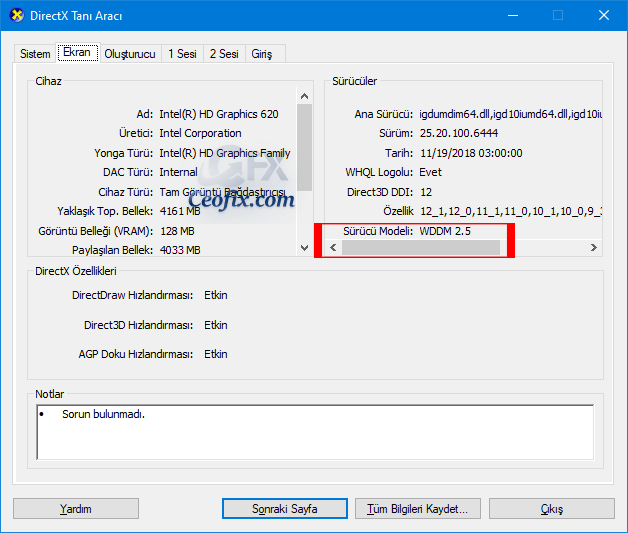Click Sürücüler scroll right arrow
Image resolution: width=628 pixels, height=533 pixels.
pyautogui.click(x=594, y=247)
